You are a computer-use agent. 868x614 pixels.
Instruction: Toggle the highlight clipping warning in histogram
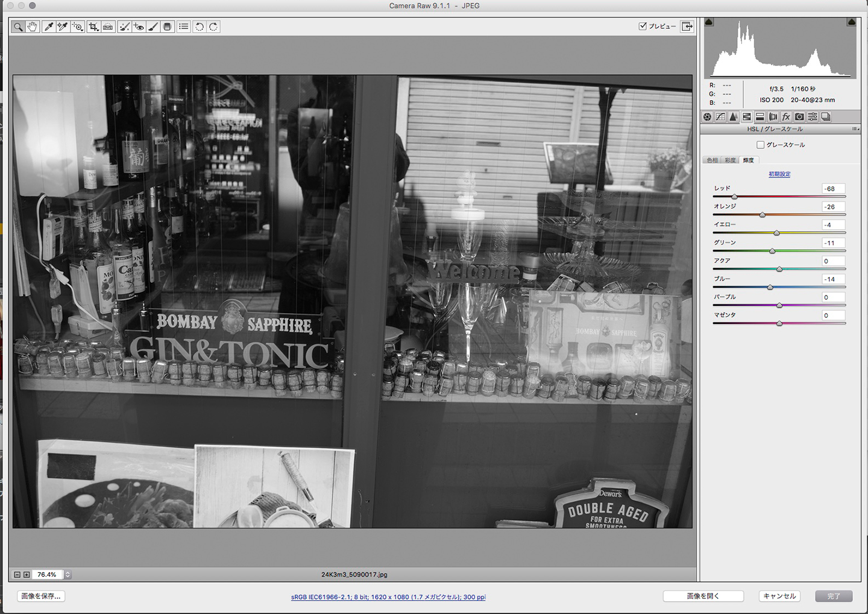pos(851,22)
